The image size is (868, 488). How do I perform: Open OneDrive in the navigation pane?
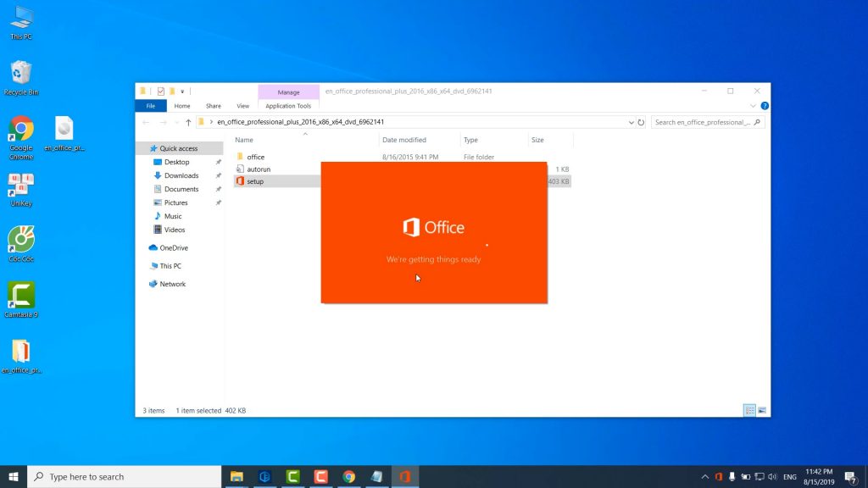point(173,248)
